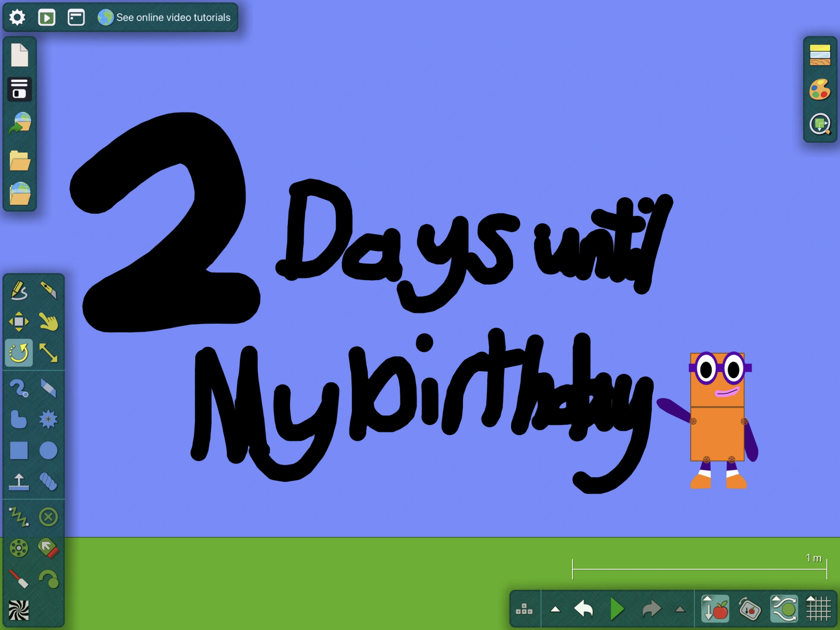Viewport: 840px width, 630px height.
Task: Open the color palette panel
Action: 820,90
